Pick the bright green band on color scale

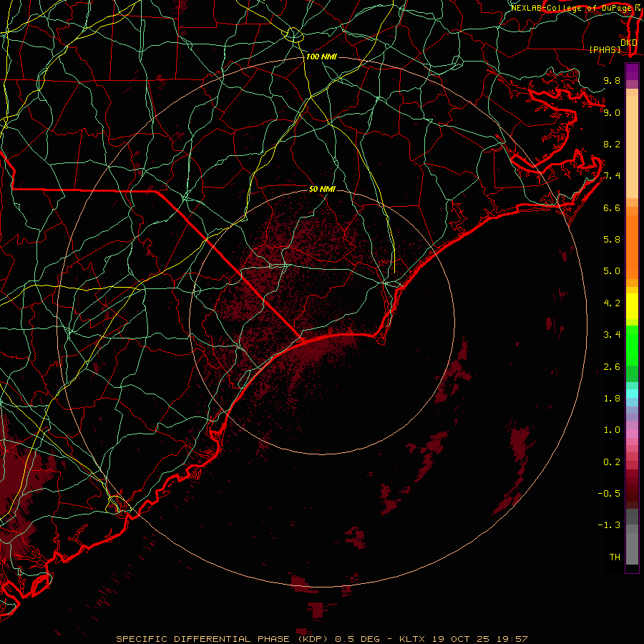coord(632,345)
